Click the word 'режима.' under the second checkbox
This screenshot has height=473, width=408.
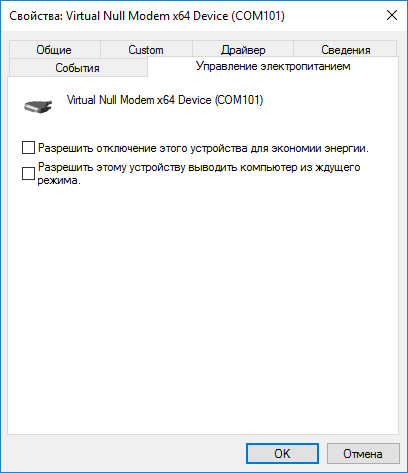(x=59, y=180)
